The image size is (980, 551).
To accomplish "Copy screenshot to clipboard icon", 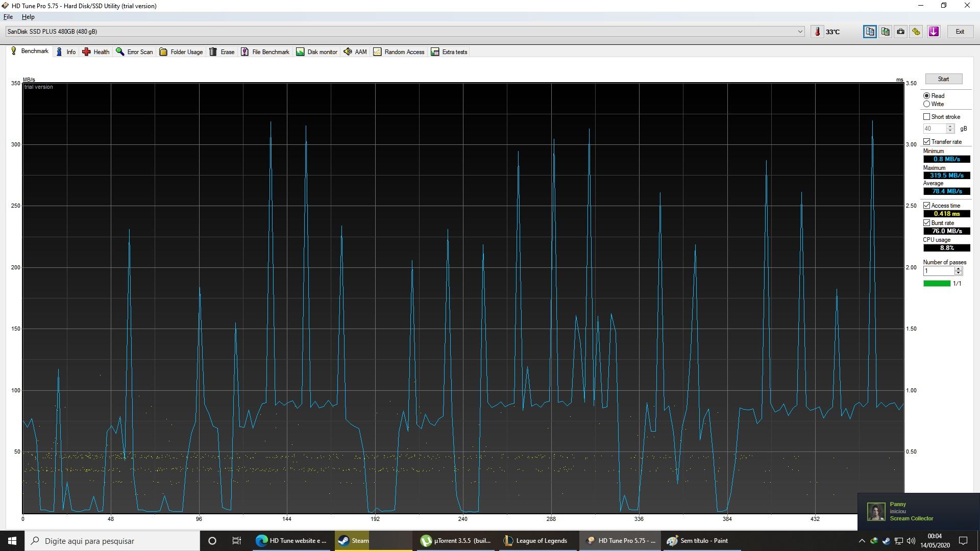I will point(885,32).
